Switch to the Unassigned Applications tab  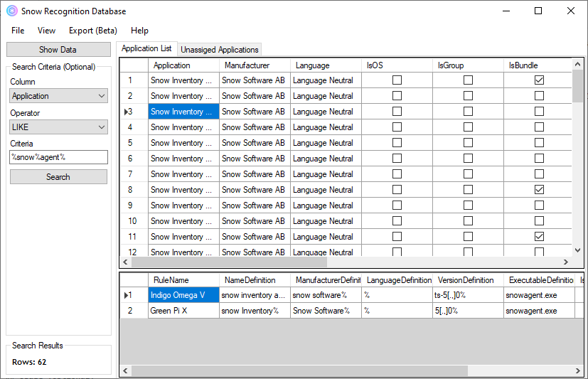[x=219, y=50]
